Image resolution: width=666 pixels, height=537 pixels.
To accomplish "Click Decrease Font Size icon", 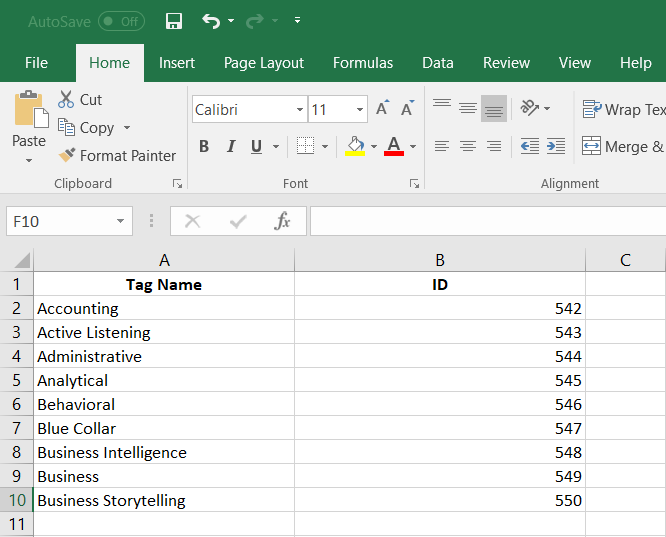I will pyautogui.click(x=408, y=108).
